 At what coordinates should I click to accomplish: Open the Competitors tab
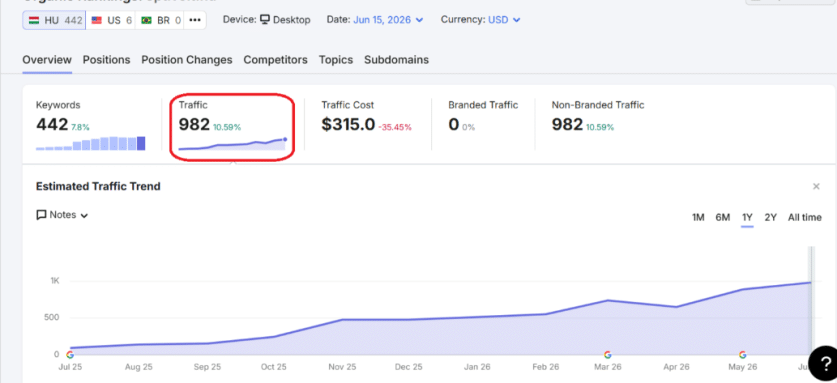tap(275, 60)
